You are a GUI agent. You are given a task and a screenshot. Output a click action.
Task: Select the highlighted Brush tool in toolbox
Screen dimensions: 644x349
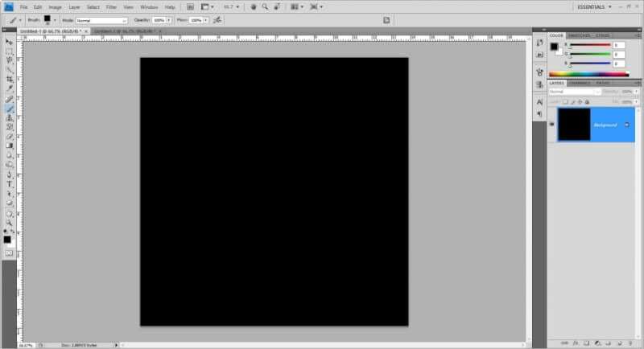click(9, 109)
